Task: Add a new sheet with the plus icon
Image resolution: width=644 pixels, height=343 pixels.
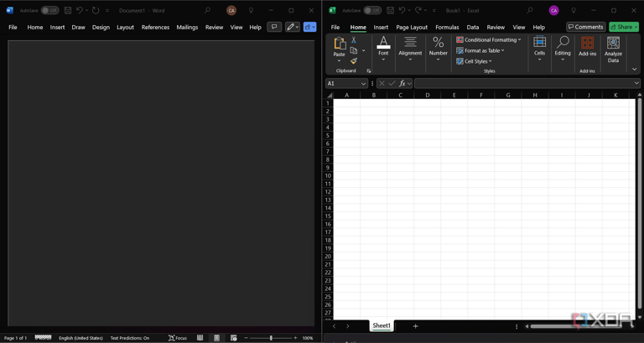Action: 415,326
